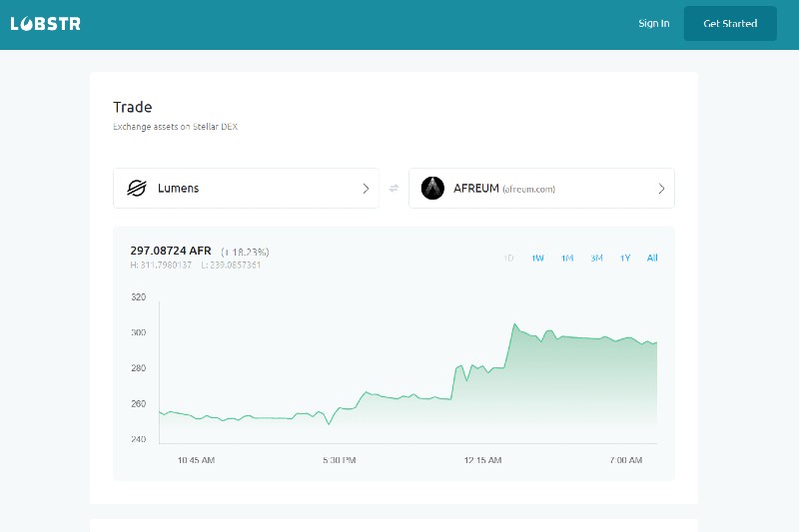Click the 280 y-axis label

139,368
